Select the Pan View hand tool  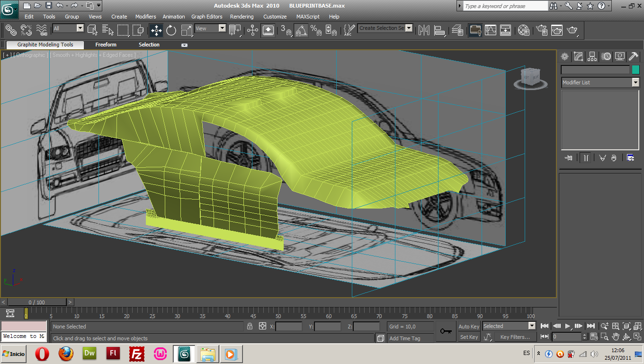pos(616,337)
